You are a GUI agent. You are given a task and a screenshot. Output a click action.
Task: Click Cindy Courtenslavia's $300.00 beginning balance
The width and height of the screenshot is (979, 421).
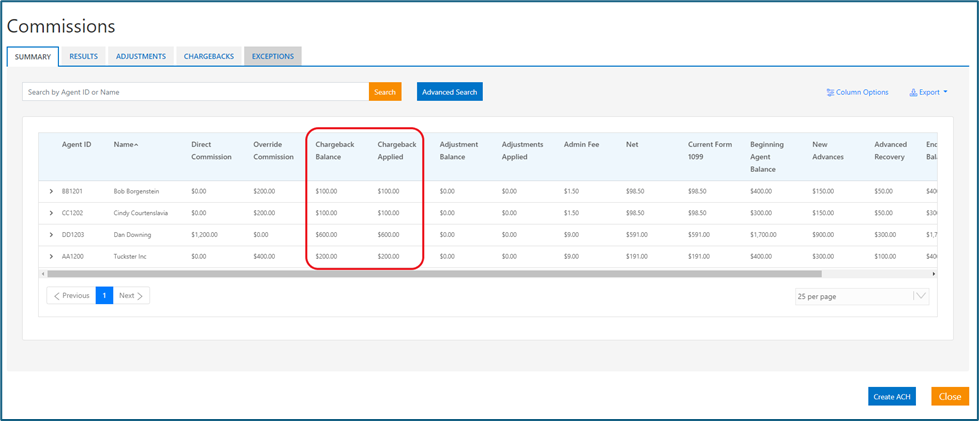pos(762,213)
